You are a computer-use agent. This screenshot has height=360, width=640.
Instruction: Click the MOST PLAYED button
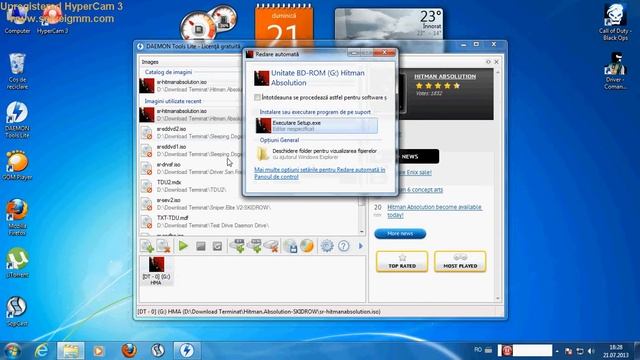coord(460,261)
